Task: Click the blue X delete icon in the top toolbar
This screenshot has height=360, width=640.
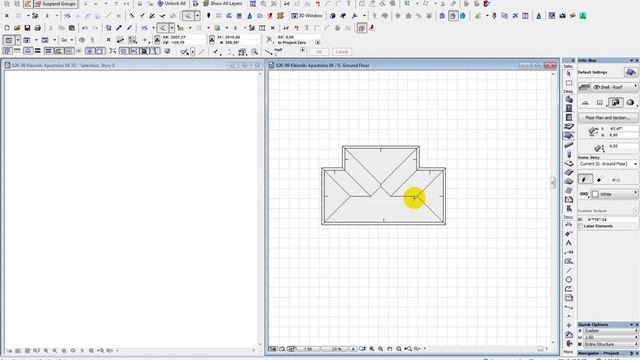Action: pos(515,16)
